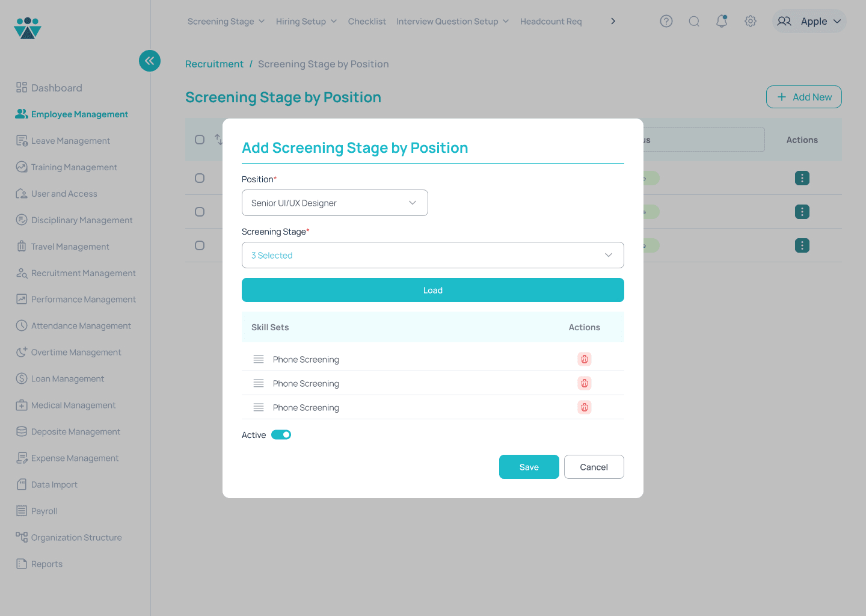This screenshot has width=866, height=616.
Task: Check the select-all checkbox in table header
Action: (200, 140)
